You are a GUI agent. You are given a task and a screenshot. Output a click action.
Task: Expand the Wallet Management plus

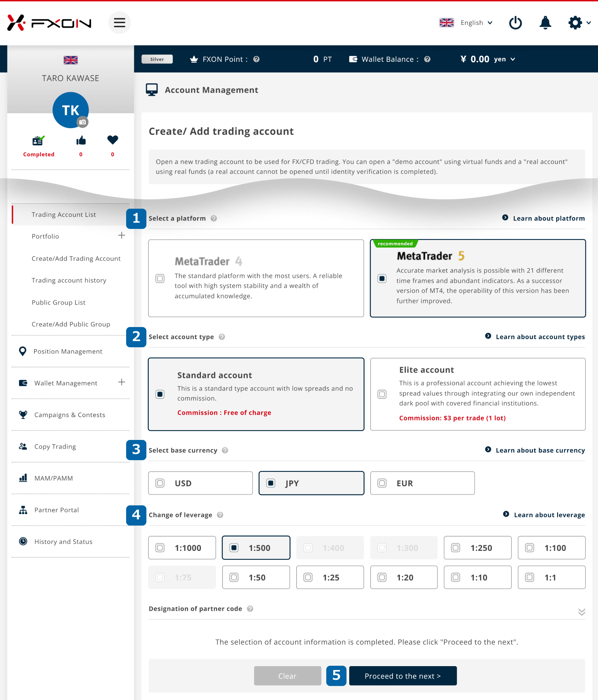pyautogui.click(x=121, y=382)
